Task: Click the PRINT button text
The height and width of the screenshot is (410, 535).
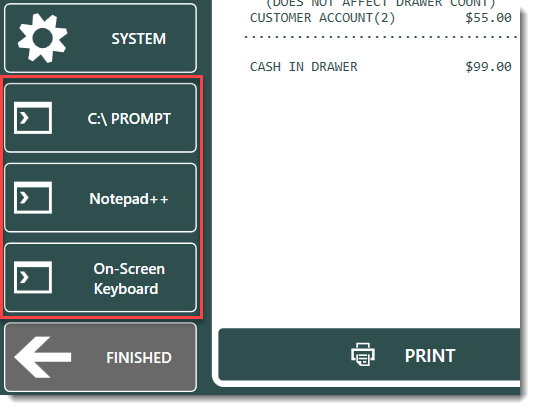Action: (x=430, y=356)
